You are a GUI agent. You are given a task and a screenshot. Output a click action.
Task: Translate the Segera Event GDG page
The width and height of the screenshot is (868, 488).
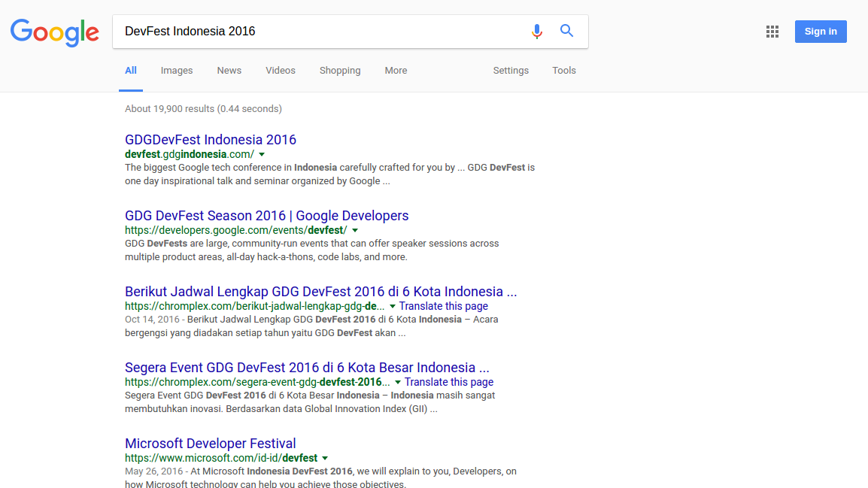pyautogui.click(x=449, y=382)
